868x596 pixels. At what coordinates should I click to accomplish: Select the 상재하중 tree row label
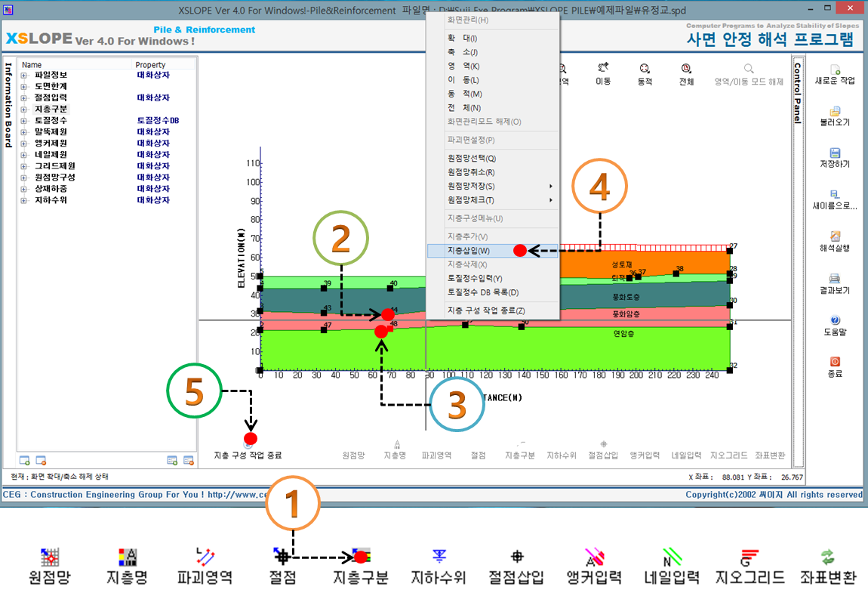tap(51, 189)
